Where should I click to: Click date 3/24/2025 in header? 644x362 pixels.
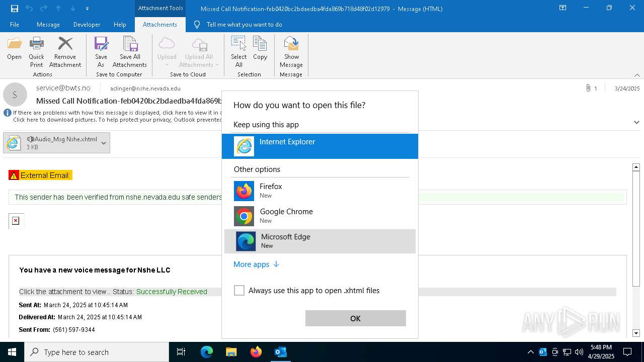pyautogui.click(x=627, y=88)
